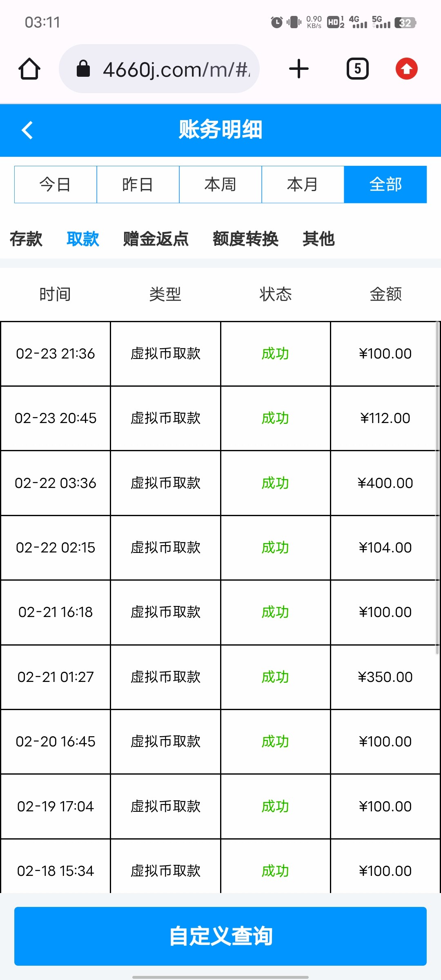
Task: Select the 本月 date filter
Action: 303,185
